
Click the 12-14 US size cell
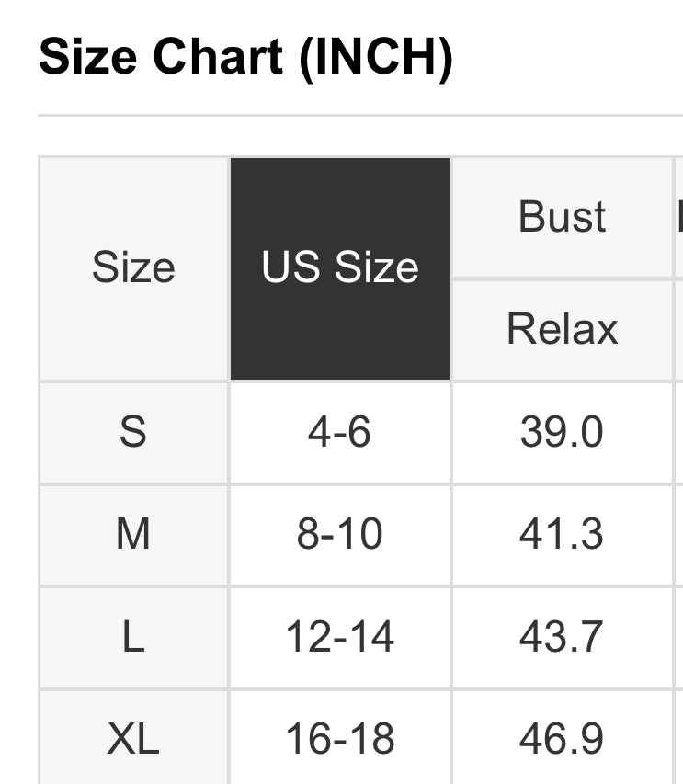coord(340,637)
